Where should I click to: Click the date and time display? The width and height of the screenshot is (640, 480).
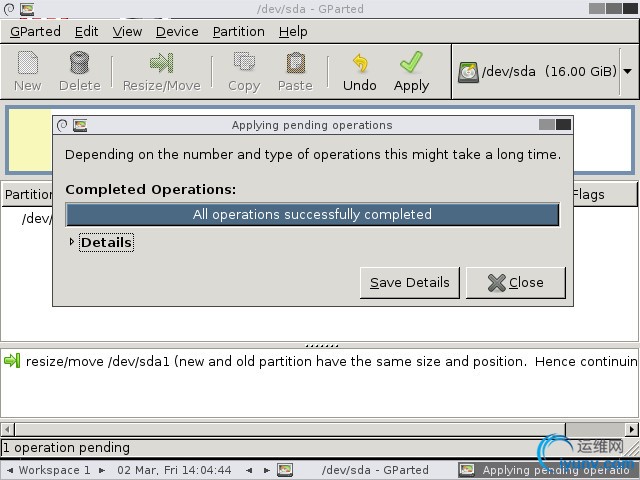(x=174, y=470)
